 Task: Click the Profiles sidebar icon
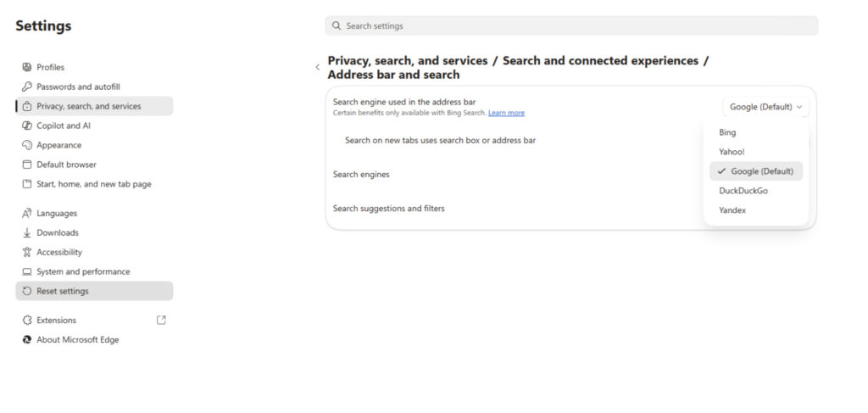tap(26, 67)
